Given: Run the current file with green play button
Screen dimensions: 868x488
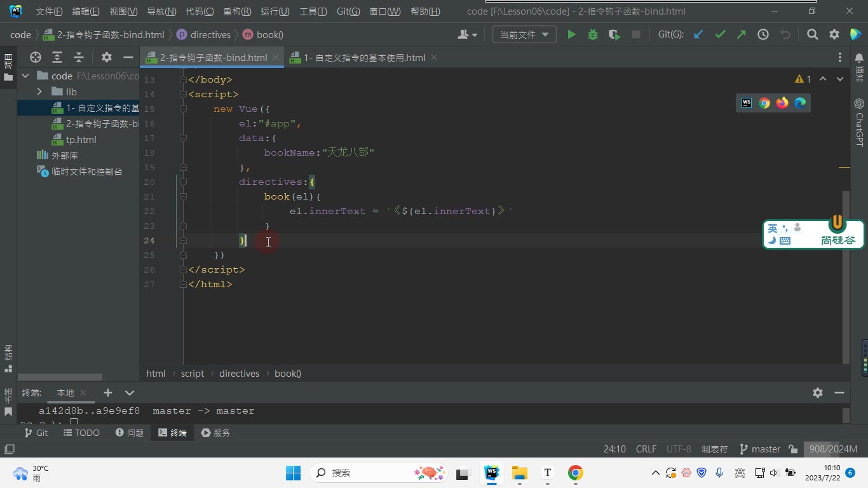Looking at the screenshot, I should 571,35.
